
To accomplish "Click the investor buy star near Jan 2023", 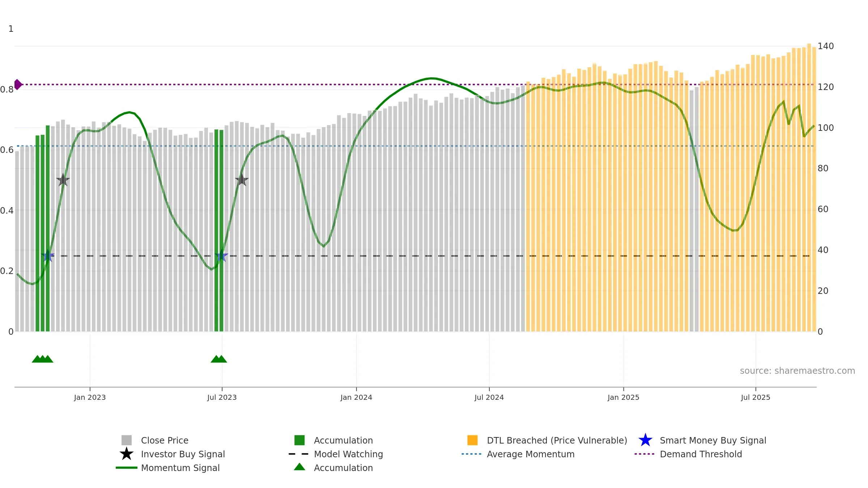I will pos(63,180).
